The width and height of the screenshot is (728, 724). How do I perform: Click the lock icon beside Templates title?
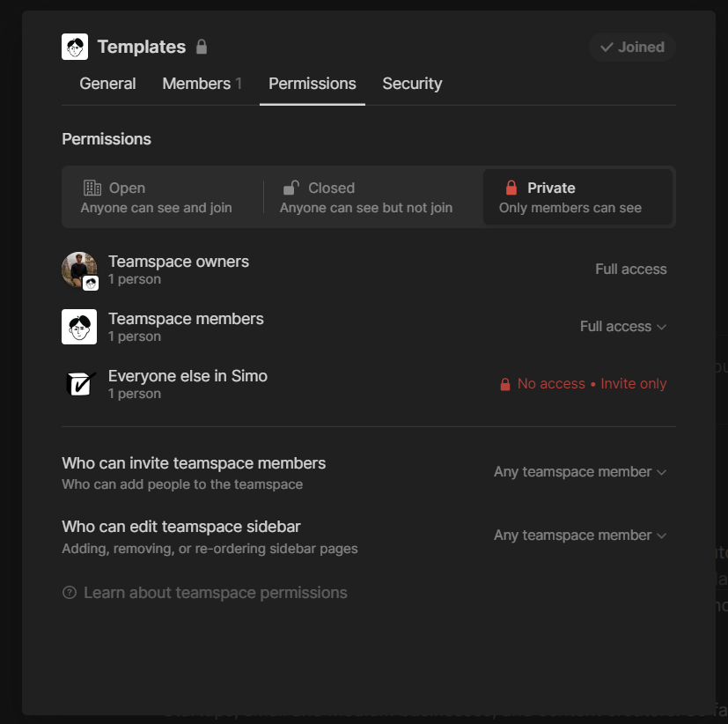coord(202,47)
